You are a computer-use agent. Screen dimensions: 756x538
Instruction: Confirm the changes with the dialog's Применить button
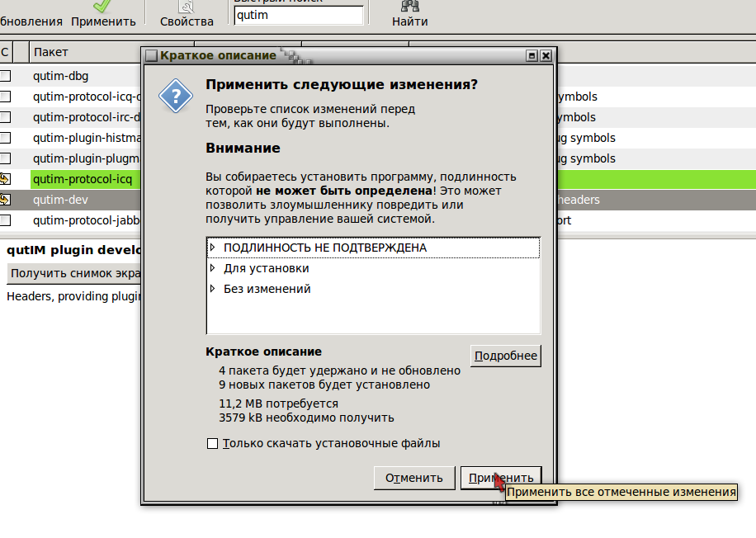coord(500,478)
